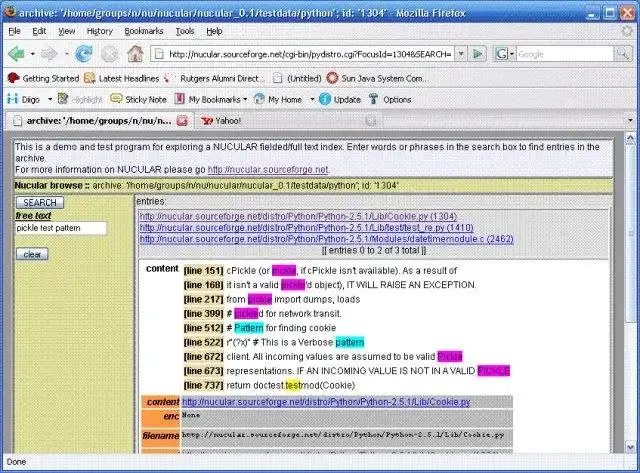Click the search magnifier icon in the Google box

(623, 54)
